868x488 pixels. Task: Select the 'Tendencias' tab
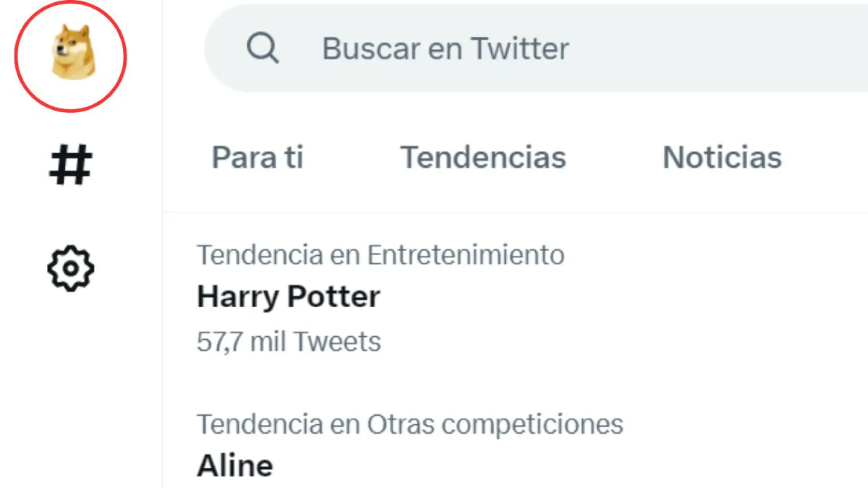click(x=483, y=158)
